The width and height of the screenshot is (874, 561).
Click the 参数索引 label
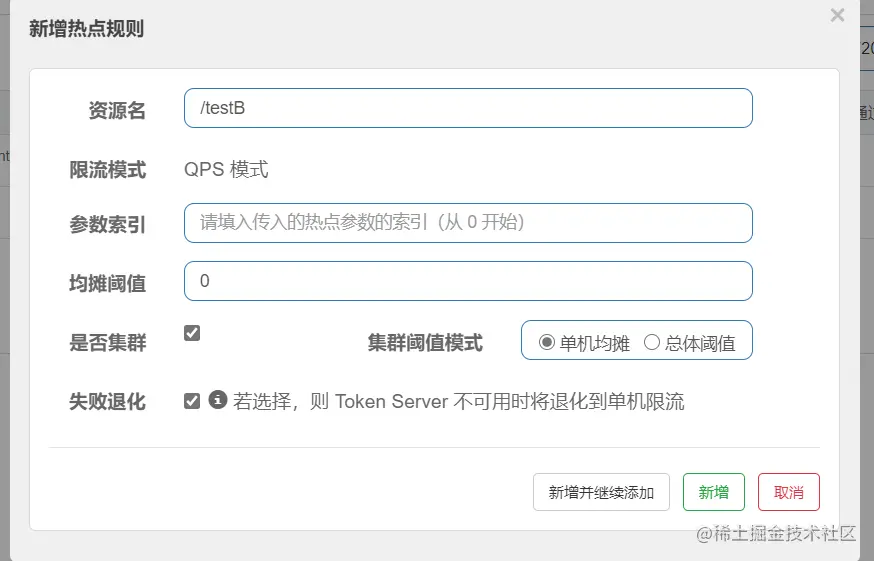point(108,225)
